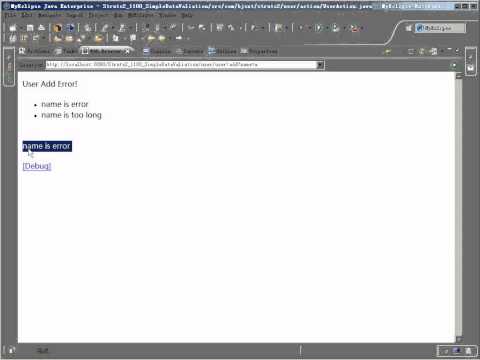The height and width of the screenshot is (360, 480).
Task: Click the white arrow icon in second toolbar row
Action: click(179, 38)
